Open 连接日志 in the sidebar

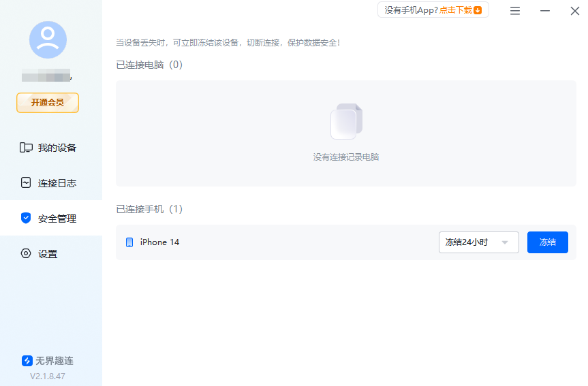click(51, 183)
